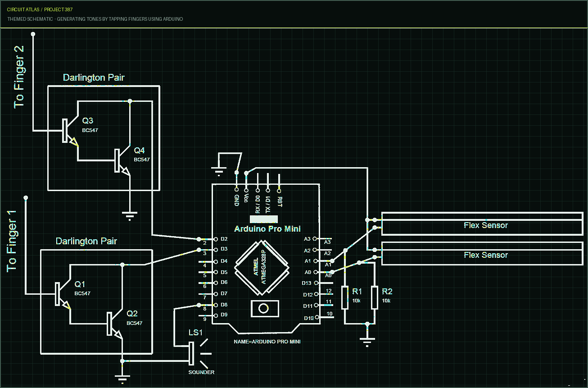
Task: Click the 'LS1' designator
Action: [196, 333]
